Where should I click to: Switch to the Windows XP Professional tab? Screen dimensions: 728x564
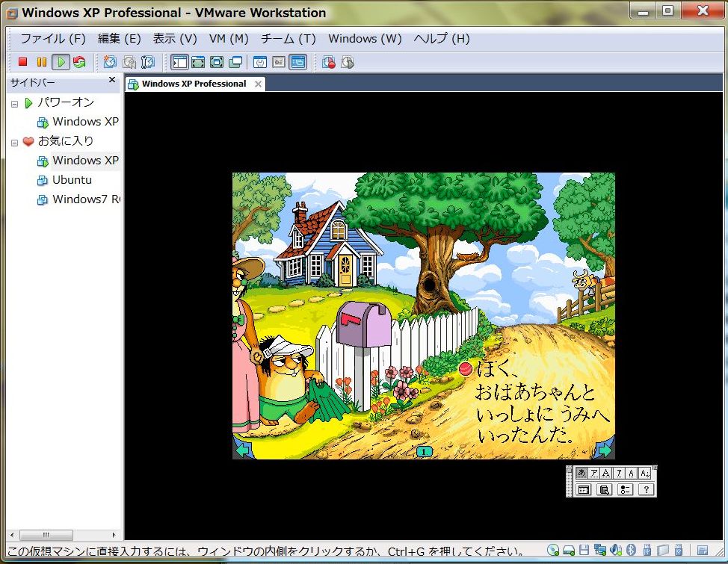pos(194,84)
